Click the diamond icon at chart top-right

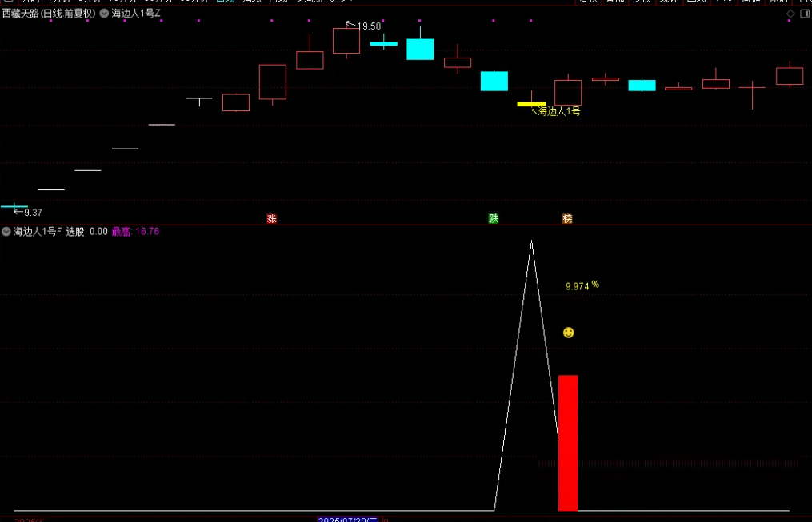coord(790,14)
